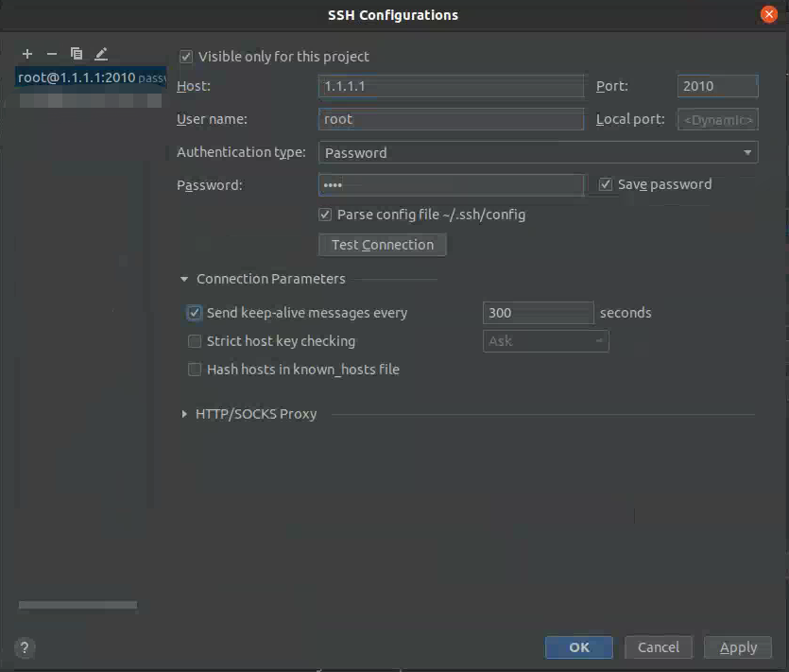Toggle Send keep-alive messages checkbox
789x672 pixels.
195,313
